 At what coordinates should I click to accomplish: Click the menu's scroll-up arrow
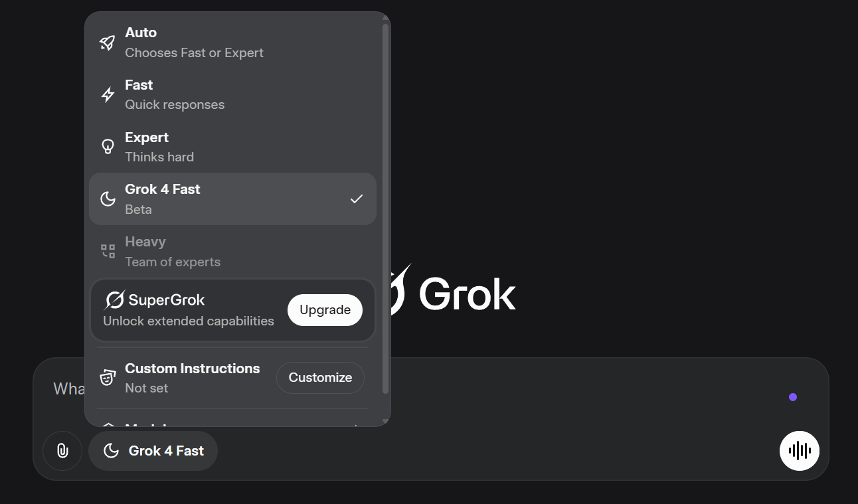point(385,17)
